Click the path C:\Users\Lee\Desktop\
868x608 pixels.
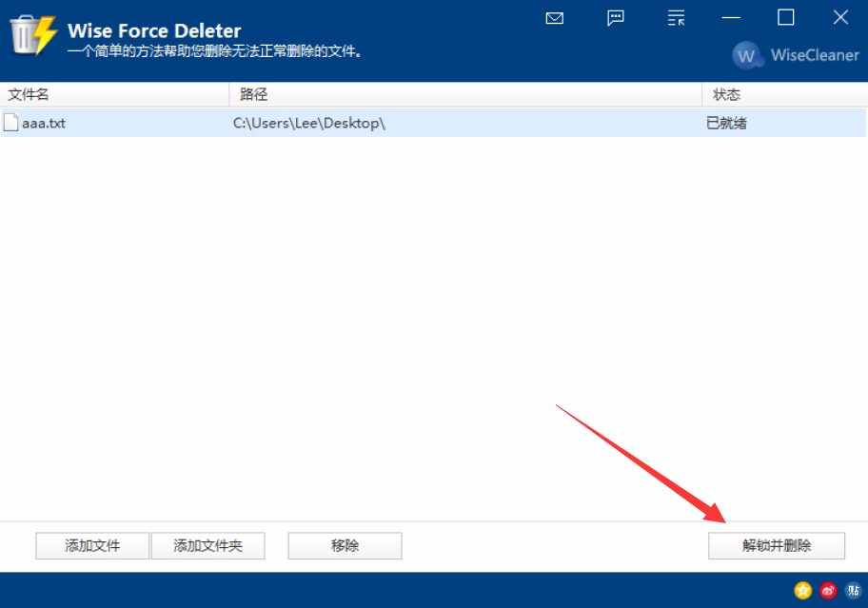(309, 123)
